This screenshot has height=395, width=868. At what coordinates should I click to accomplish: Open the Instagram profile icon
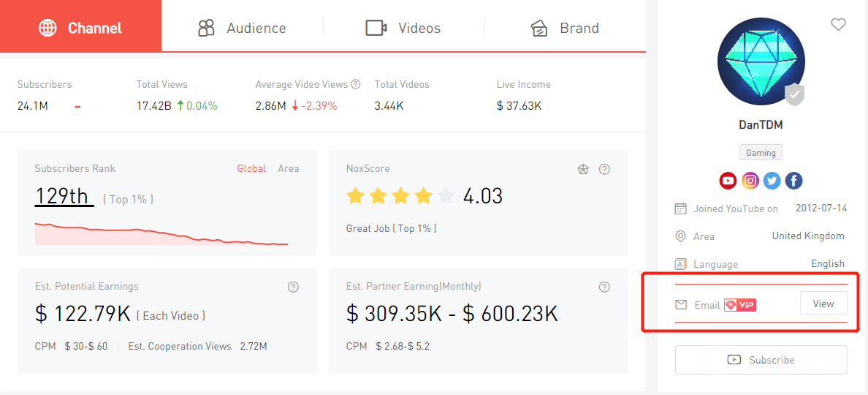[750, 181]
